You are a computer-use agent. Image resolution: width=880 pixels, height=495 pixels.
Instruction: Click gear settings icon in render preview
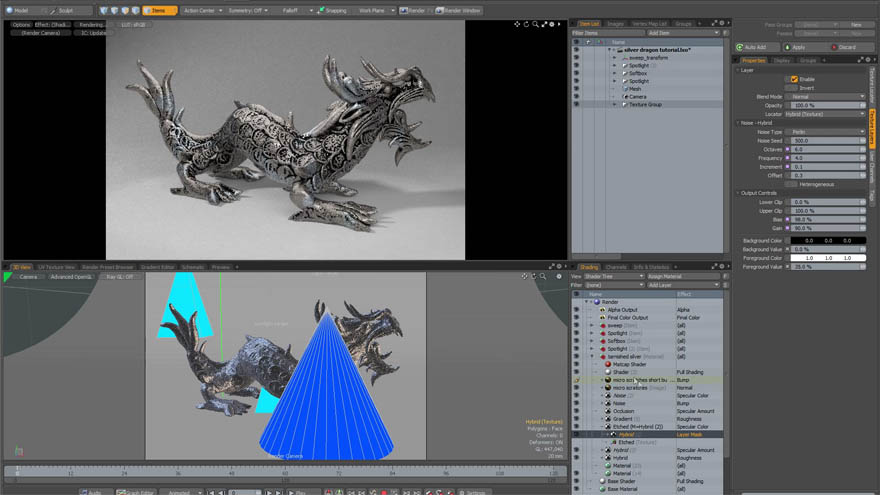(x=552, y=24)
